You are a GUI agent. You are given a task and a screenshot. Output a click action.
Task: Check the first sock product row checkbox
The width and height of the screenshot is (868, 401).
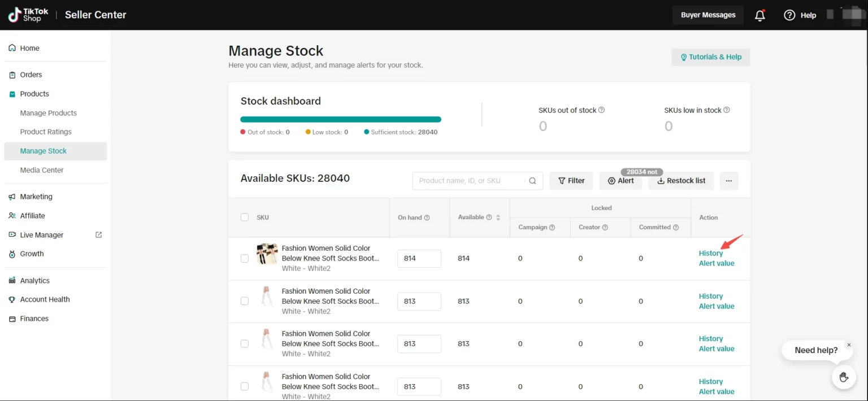click(245, 259)
